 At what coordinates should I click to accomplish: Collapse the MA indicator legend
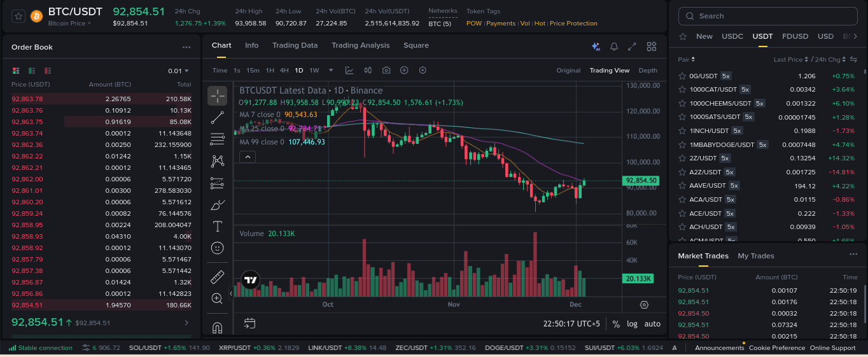[248, 157]
